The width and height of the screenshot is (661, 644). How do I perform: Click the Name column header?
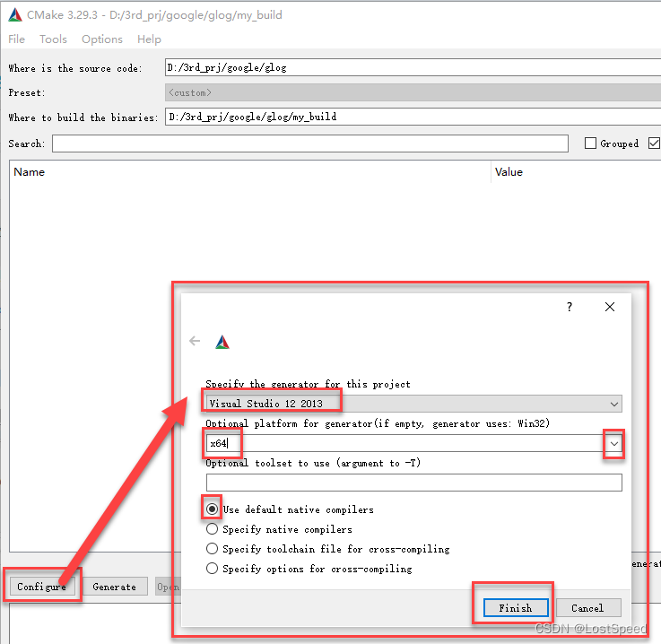(29, 172)
